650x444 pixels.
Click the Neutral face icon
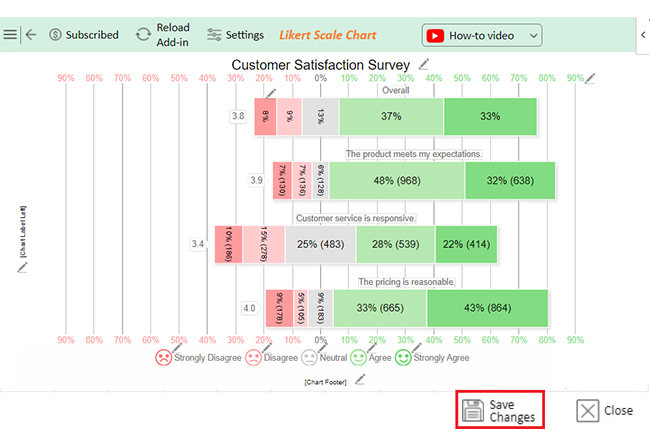309,357
